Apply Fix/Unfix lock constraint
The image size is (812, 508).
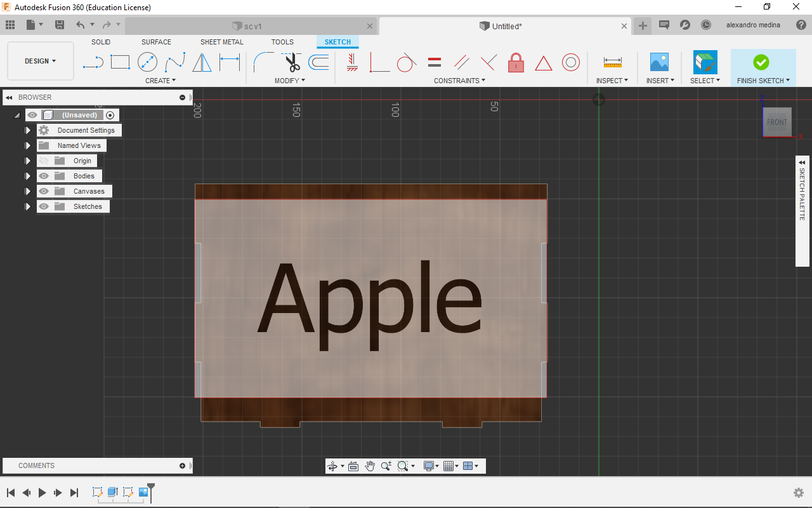click(516, 62)
